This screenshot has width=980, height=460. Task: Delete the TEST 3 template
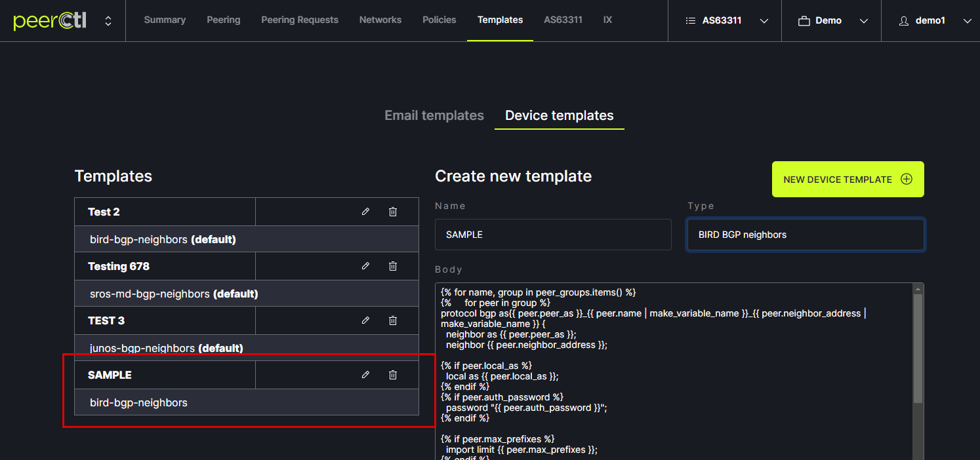pos(393,320)
